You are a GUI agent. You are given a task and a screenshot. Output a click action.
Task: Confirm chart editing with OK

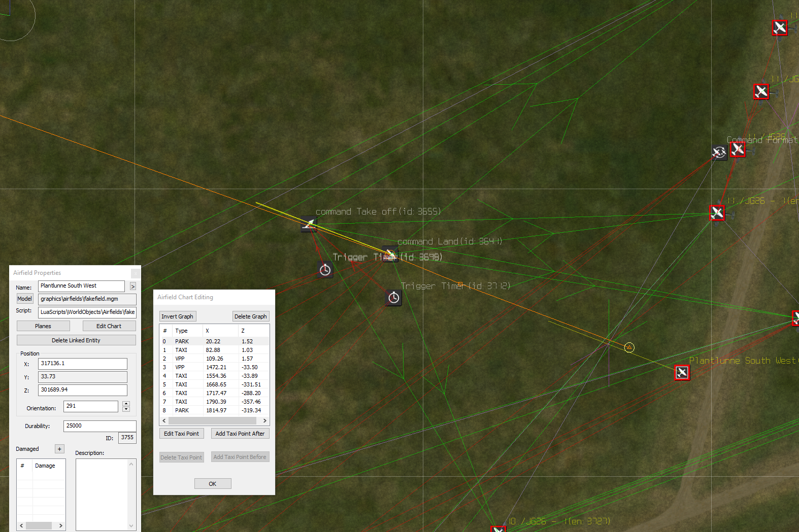click(x=213, y=484)
